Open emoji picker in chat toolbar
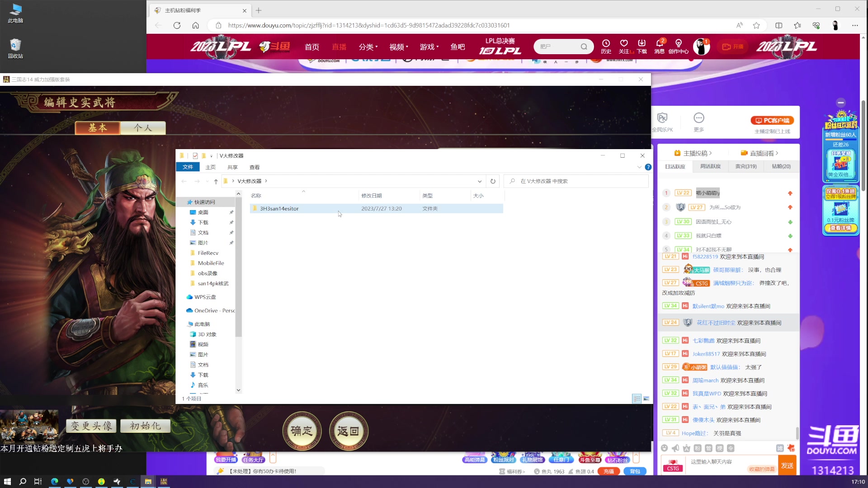Screen dimensions: 868x488 click(664, 448)
